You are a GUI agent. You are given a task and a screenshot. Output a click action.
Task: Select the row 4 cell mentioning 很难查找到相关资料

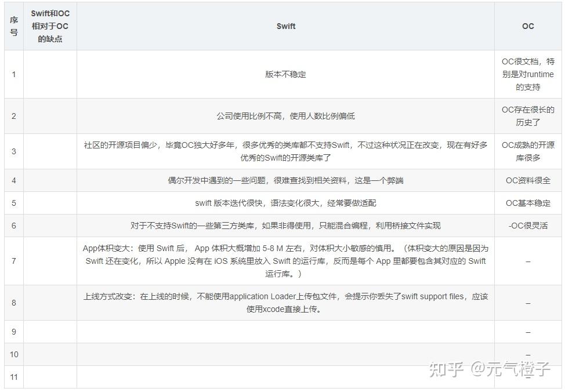[x=286, y=180]
